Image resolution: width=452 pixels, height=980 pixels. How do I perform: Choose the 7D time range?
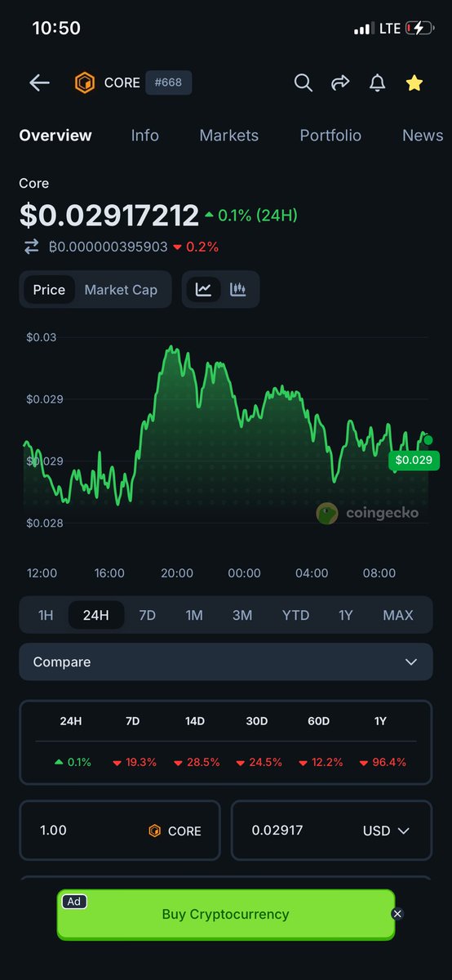(147, 615)
